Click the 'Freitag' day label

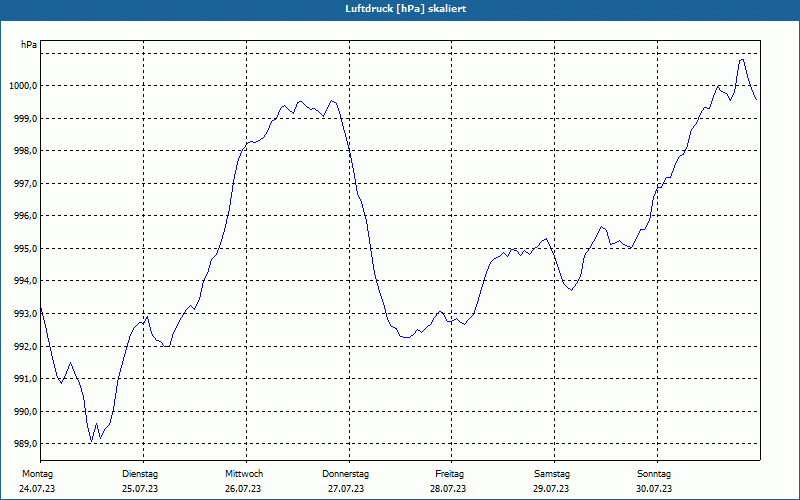pyautogui.click(x=449, y=474)
